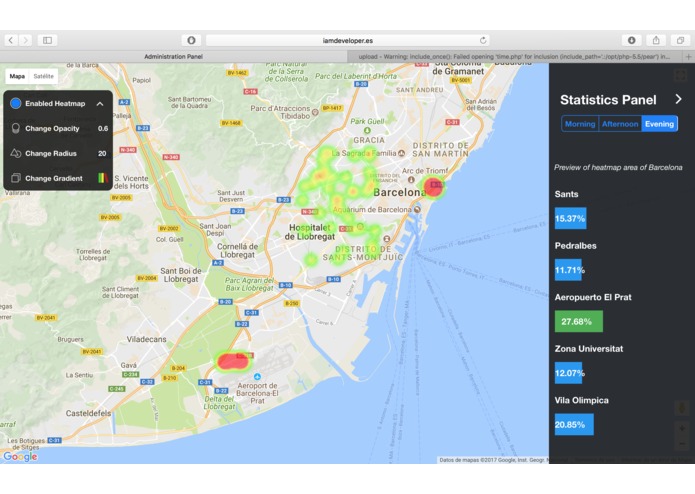This screenshot has width=695, height=494.
Task: Click the Arc de Triomf map marker
Action: (411, 179)
